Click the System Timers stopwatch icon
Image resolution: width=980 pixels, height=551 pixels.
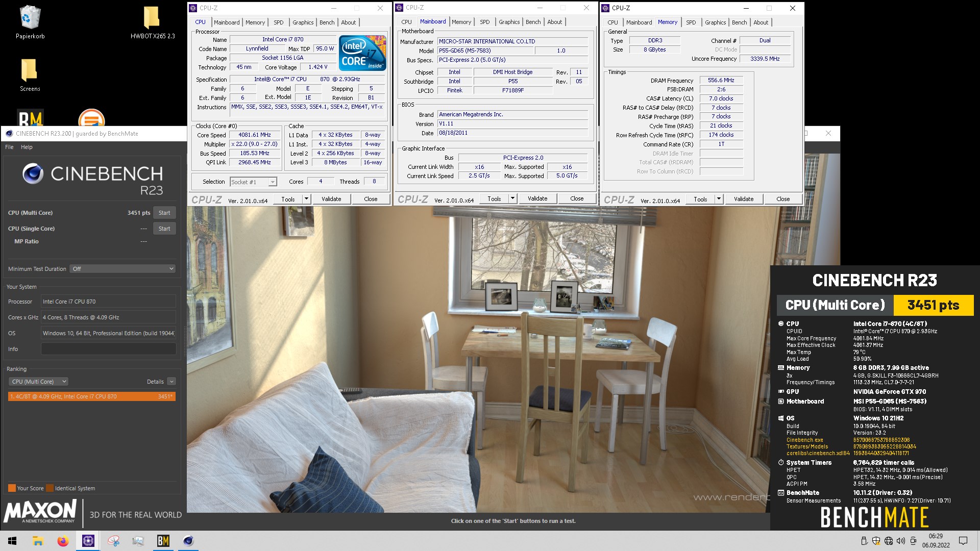point(781,463)
